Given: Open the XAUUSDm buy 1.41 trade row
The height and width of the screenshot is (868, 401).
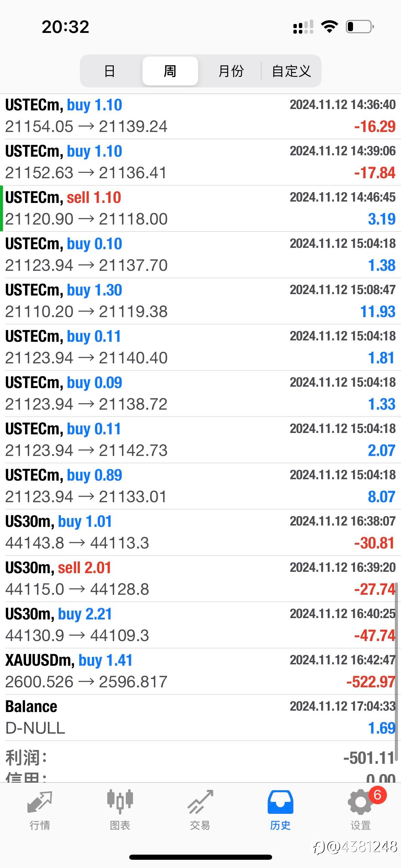Looking at the screenshot, I should coord(200,671).
